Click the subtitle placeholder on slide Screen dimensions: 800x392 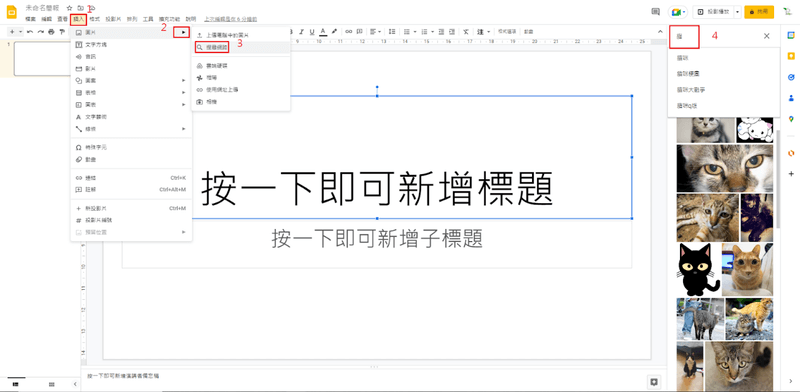pos(377,239)
